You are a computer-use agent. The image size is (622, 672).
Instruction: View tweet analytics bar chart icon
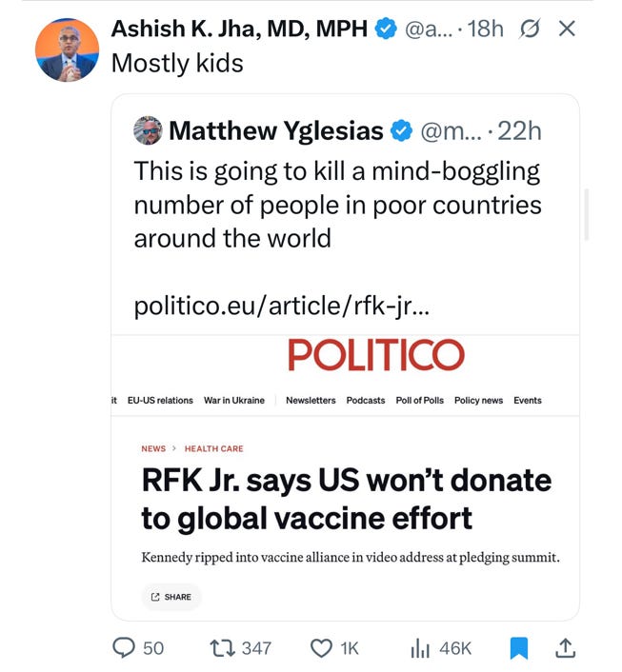419,648
